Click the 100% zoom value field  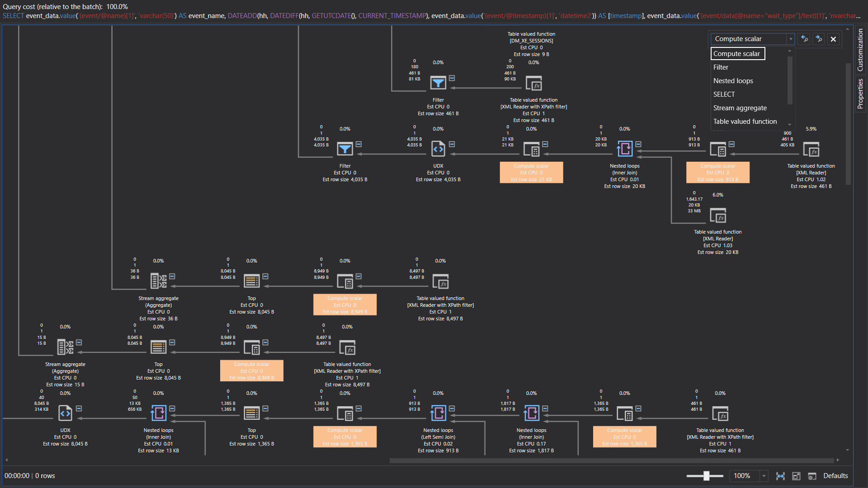745,476
